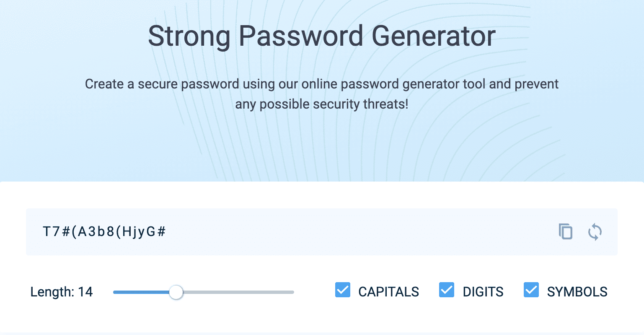This screenshot has width=644, height=335.
Task: Toggle the SYMBOLS checkbox off
Action: point(531,290)
